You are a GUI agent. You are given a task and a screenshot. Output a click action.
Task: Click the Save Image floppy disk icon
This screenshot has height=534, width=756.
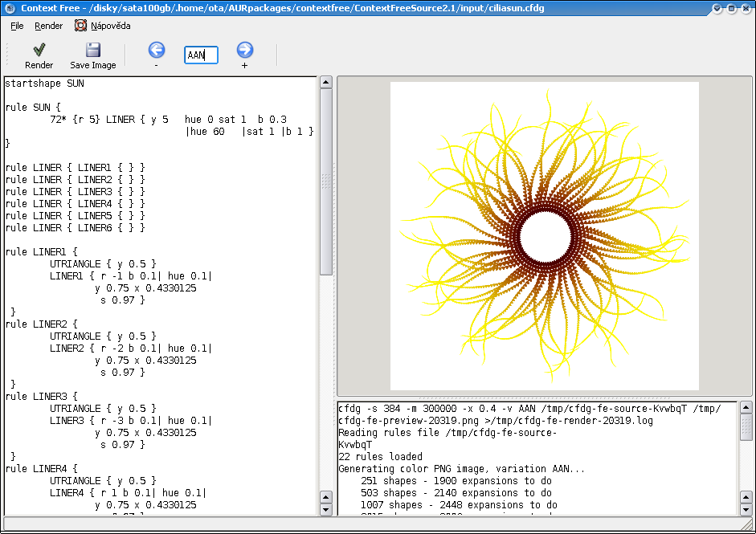92,50
